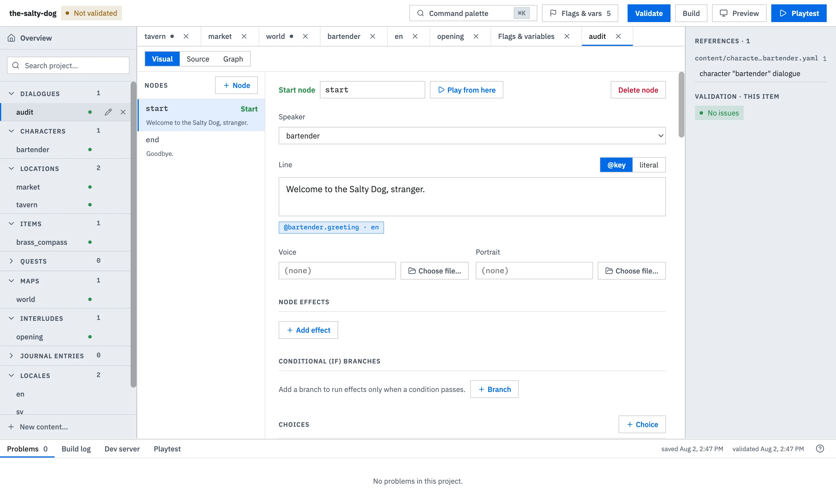Click the plus icon on the Choice button
This screenshot has width=836, height=504.
(630, 424)
